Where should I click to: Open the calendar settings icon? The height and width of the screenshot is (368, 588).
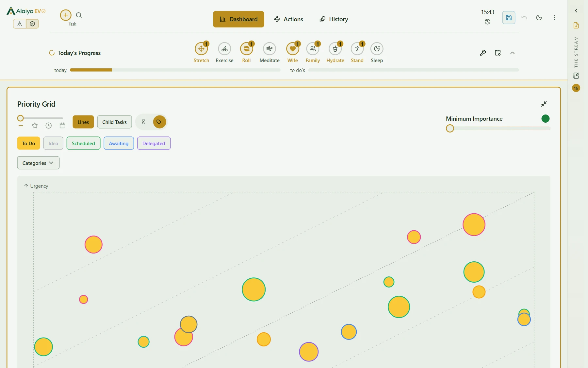(498, 53)
